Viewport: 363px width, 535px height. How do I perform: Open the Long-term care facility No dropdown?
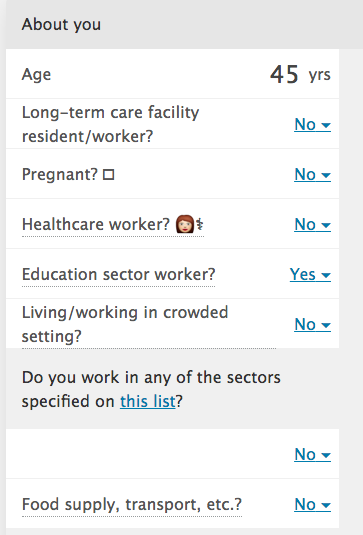313,125
